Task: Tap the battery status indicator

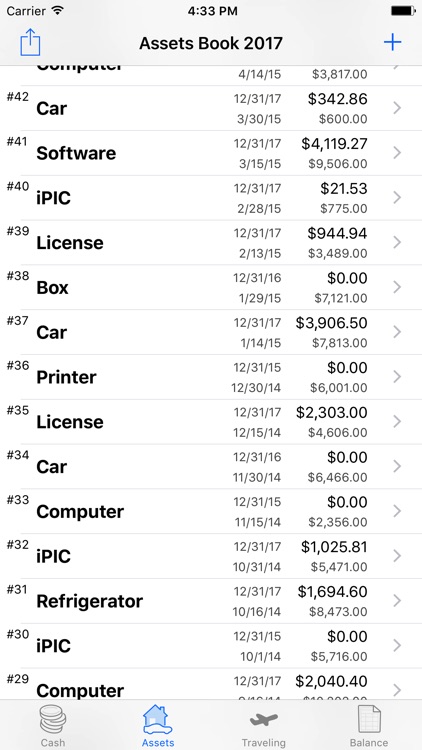Action: point(403,11)
